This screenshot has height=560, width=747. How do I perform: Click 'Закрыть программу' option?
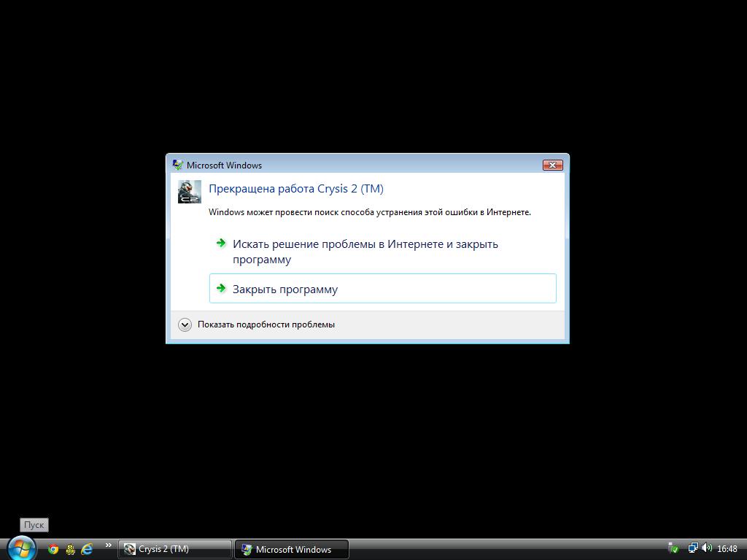pos(382,289)
